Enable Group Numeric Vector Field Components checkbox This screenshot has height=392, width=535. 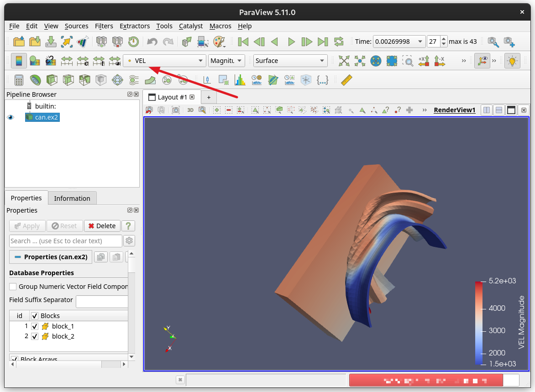tap(13, 287)
